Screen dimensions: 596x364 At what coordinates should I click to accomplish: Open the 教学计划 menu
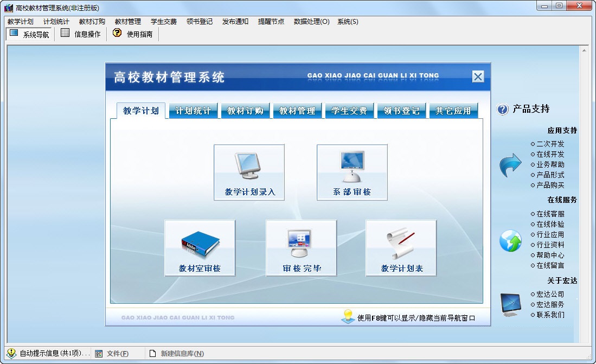pyautogui.click(x=20, y=22)
